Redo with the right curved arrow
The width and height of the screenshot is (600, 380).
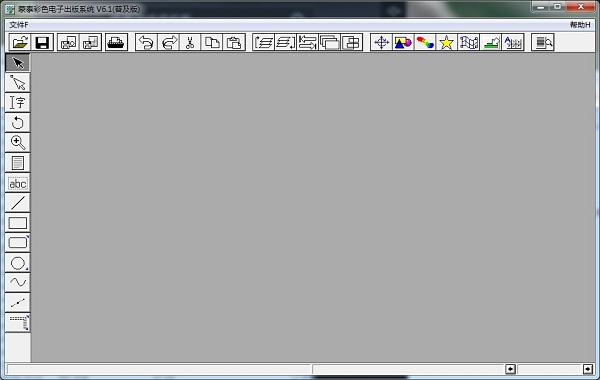(168, 42)
